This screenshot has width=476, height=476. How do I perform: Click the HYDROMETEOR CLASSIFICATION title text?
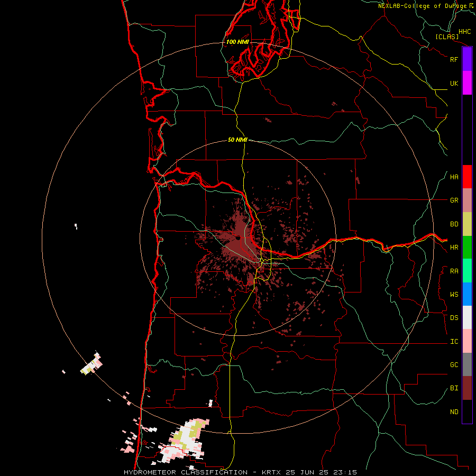pyautogui.click(x=186, y=472)
